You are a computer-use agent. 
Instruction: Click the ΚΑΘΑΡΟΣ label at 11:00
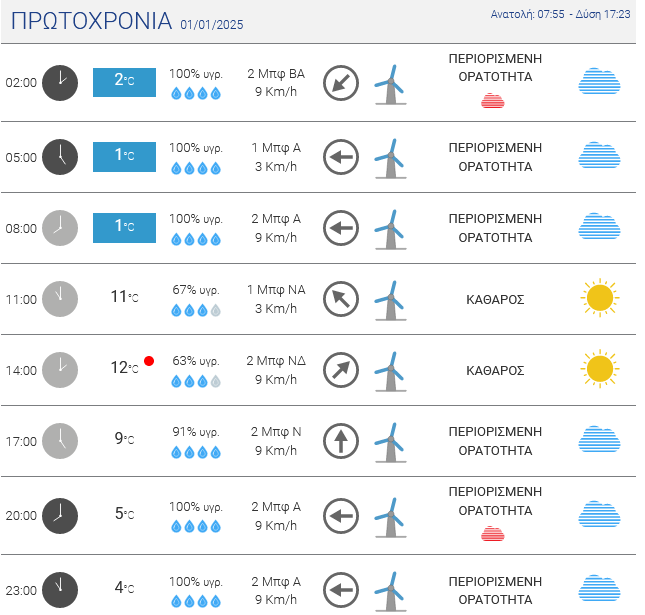pos(495,299)
